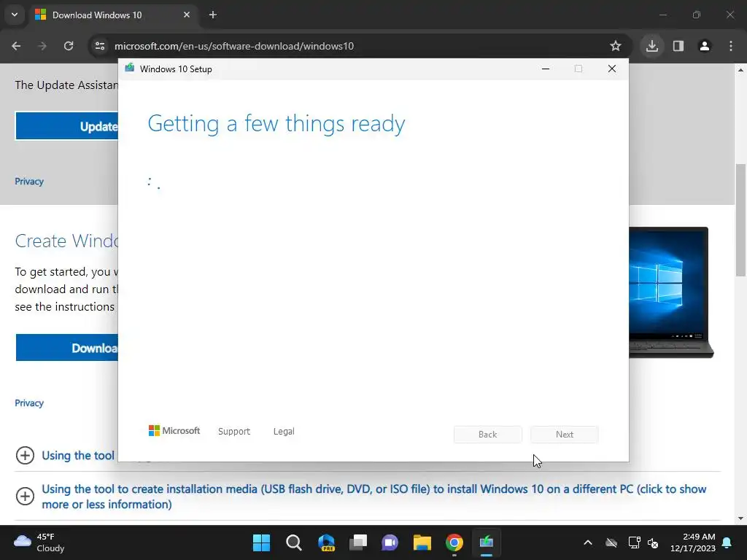Viewport: 747px width, 560px height.
Task: Bookmark this page with the star icon
Action: 616,46
